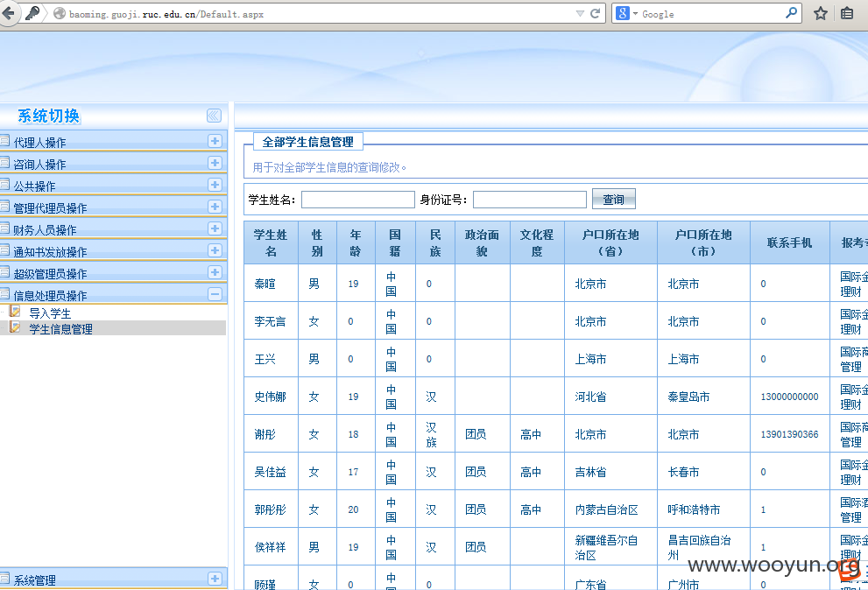Image resolution: width=868 pixels, height=590 pixels.
Task: Click student name 秦暄 in table
Action: point(265,284)
